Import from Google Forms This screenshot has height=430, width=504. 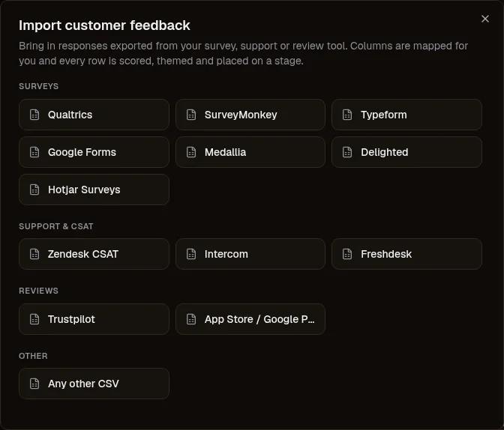click(94, 152)
